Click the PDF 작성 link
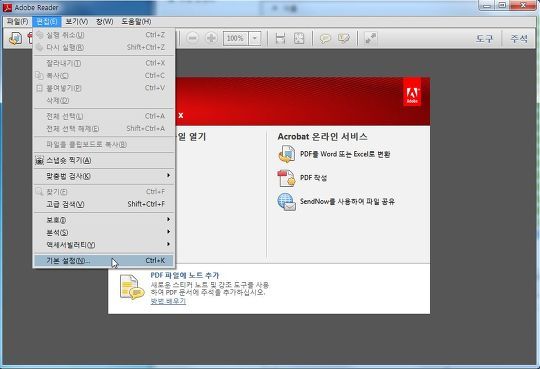 coord(313,178)
